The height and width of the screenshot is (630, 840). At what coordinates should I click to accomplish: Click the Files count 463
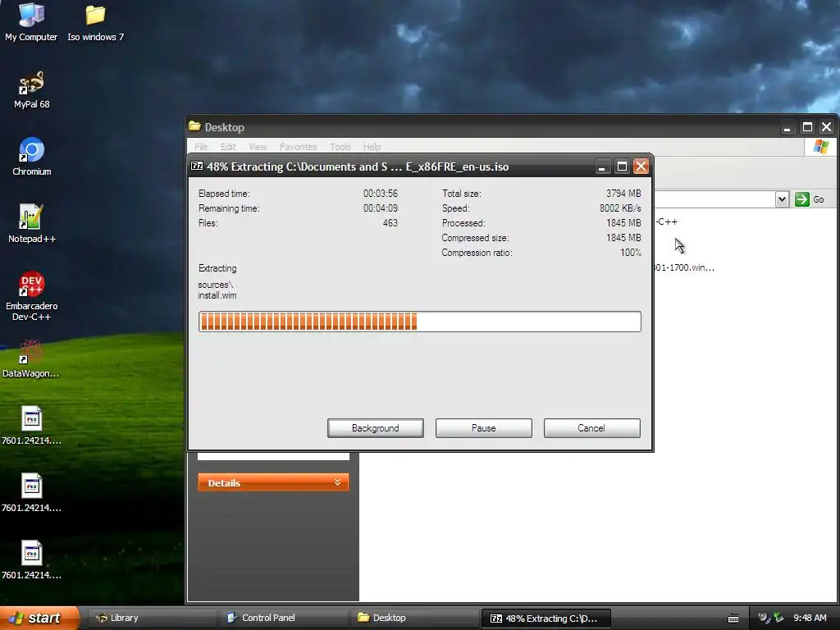coord(390,223)
